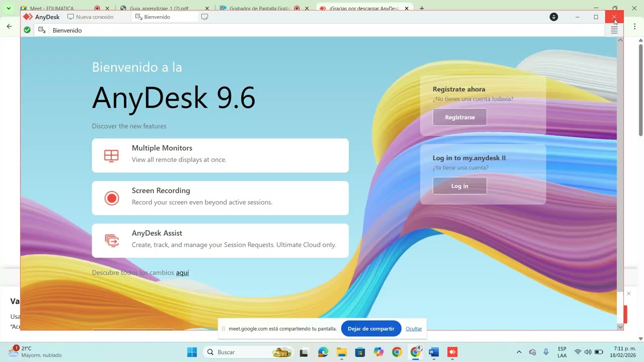Close the Meet - EDUMATICA browser tab
Image resolution: width=644 pixels, height=362 pixels.
point(107,9)
